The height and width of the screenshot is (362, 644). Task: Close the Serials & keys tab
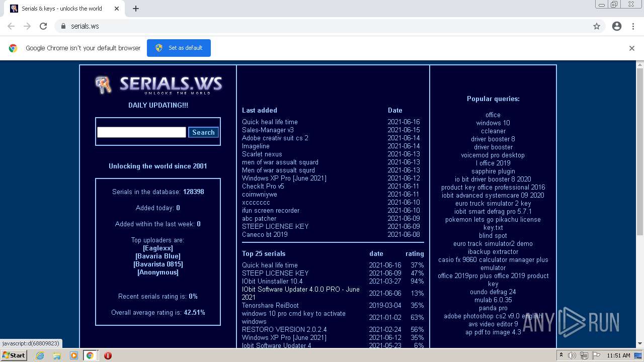pos(117,9)
